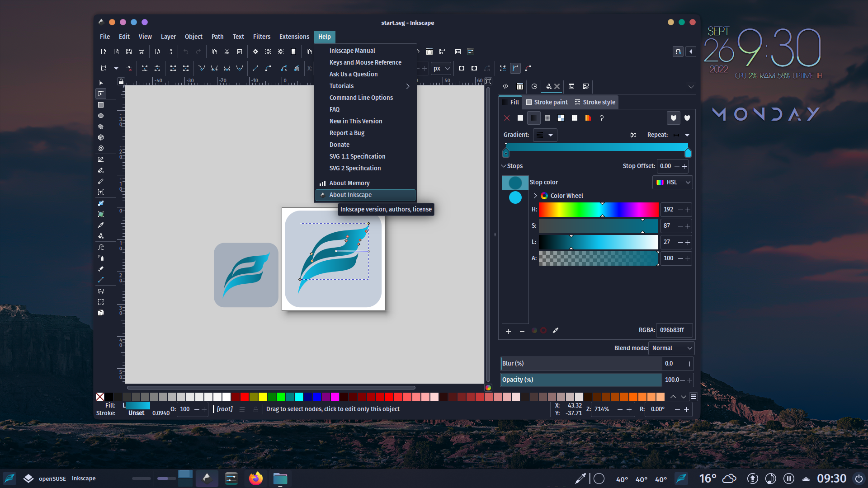Click the add stop plus icon
This screenshot has width=868, height=488.
[508, 331]
